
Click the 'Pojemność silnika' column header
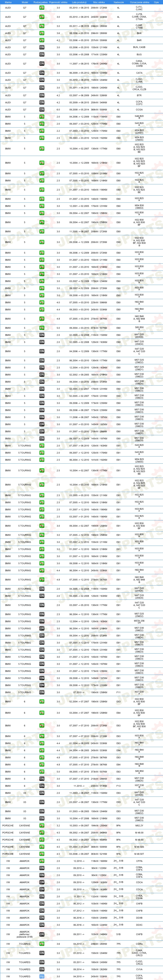58,2
